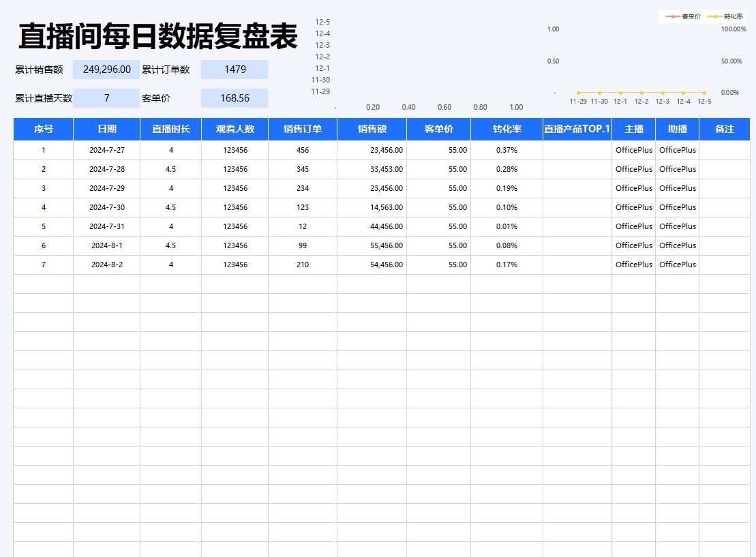This screenshot has height=557, width=756.
Task: Click sequence number 5 in 序号 column
Action: tap(44, 226)
